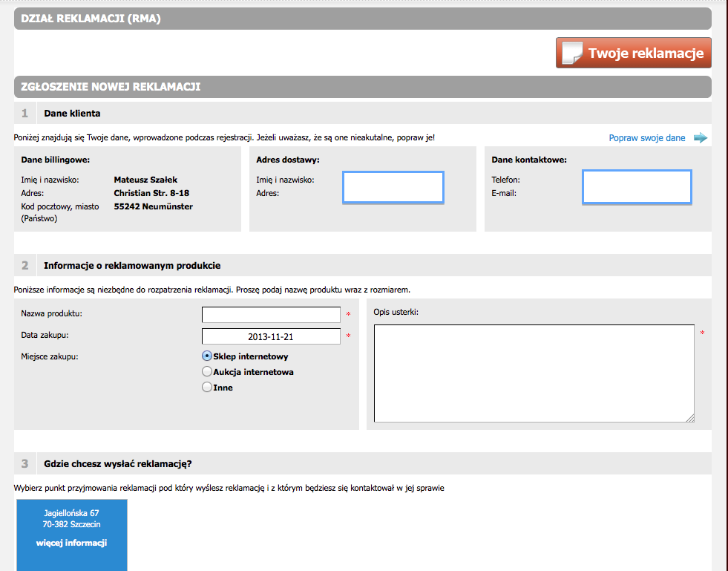This screenshot has width=728, height=571.
Task: Open the więcej informacji link
Action: [72, 543]
